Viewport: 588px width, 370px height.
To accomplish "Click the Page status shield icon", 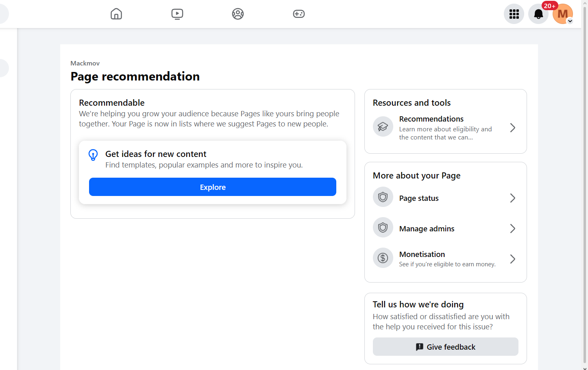I will 383,197.
